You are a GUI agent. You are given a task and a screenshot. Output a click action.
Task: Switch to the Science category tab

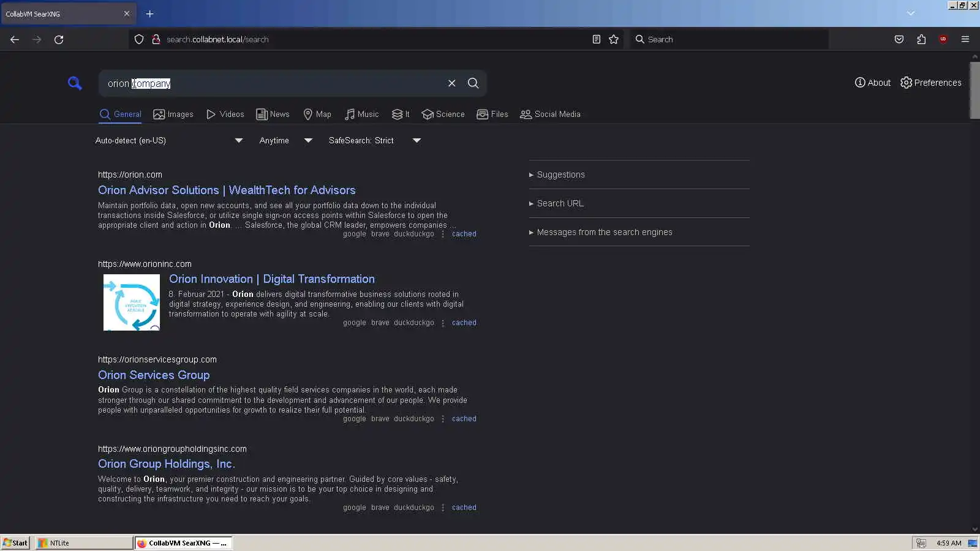pos(443,114)
